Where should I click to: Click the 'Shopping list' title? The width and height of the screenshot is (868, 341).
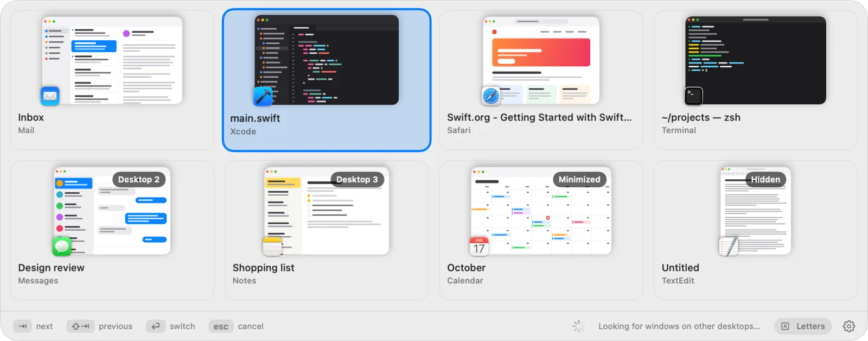click(x=264, y=268)
